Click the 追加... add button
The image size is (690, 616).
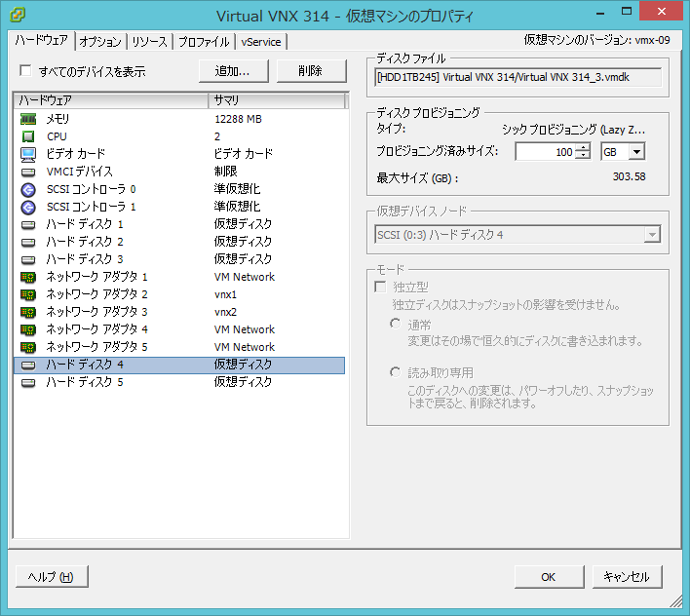pos(233,71)
